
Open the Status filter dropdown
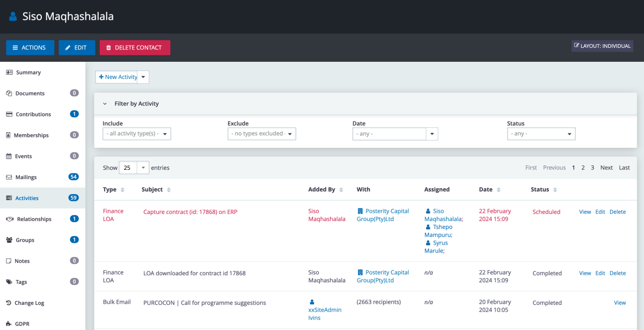point(541,133)
